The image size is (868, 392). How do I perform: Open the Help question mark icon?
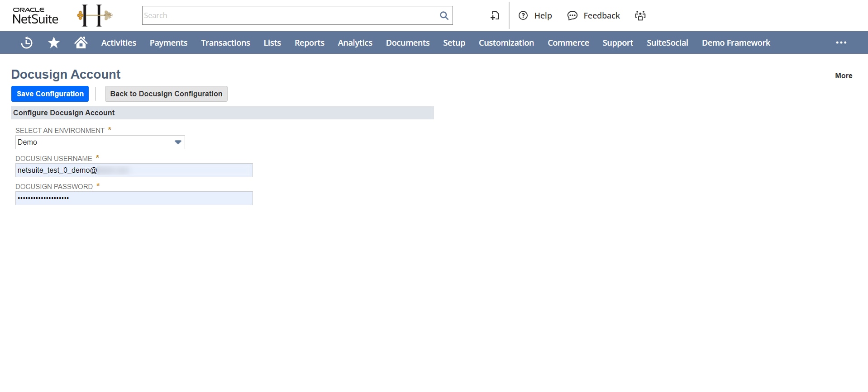tap(523, 15)
